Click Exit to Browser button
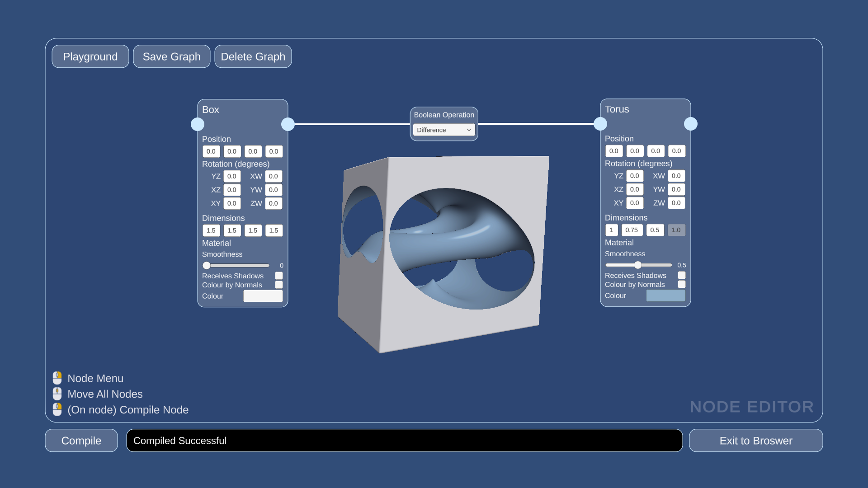 coord(756,441)
